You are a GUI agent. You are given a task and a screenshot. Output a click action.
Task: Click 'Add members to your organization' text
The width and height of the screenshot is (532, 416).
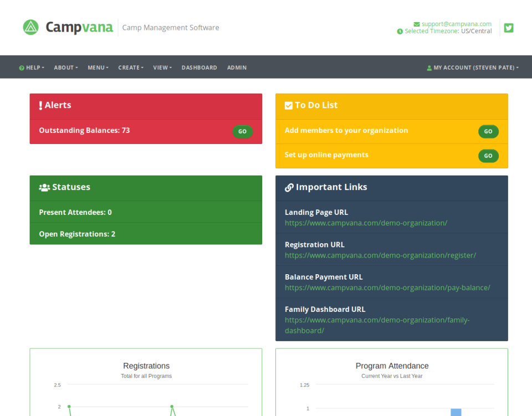(x=346, y=131)
